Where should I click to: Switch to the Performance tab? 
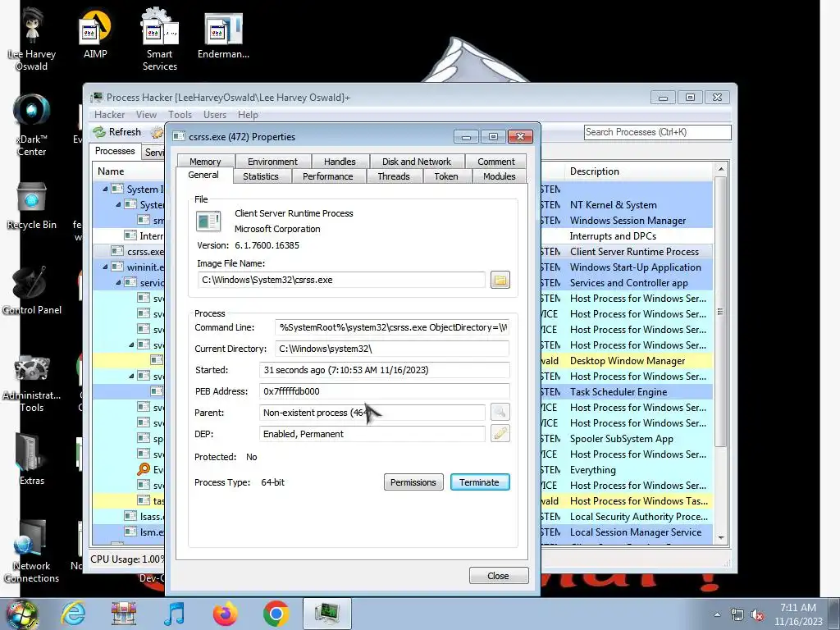coord(328,176)
